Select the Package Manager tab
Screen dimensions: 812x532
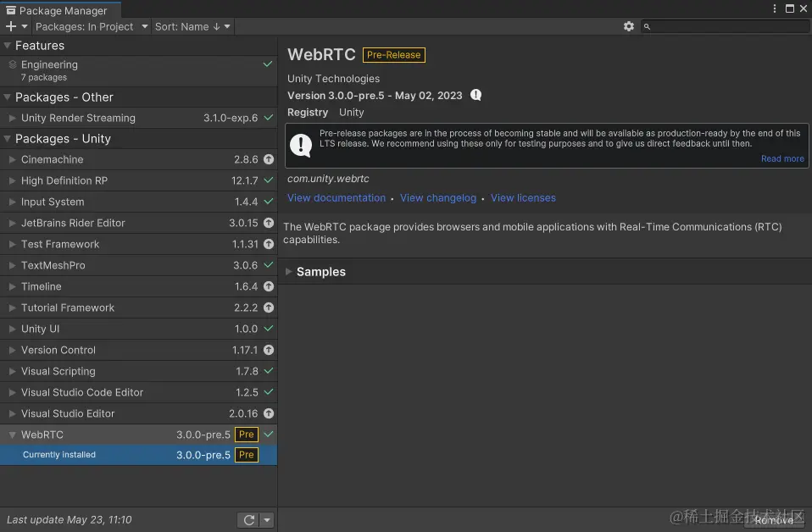click(x=60, y=10)
